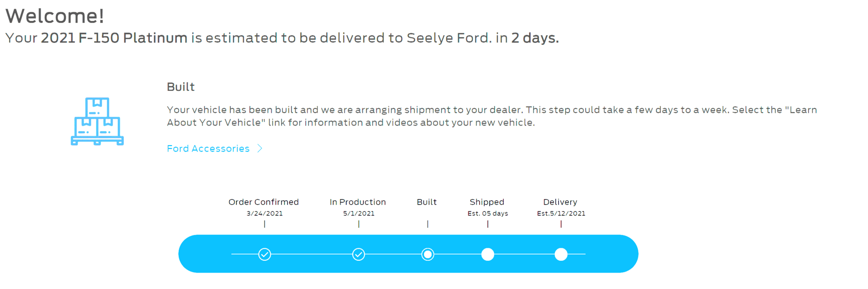Click the Order Confirmed checkmark circle
The image size is (868, 289).
pos(265,254)
